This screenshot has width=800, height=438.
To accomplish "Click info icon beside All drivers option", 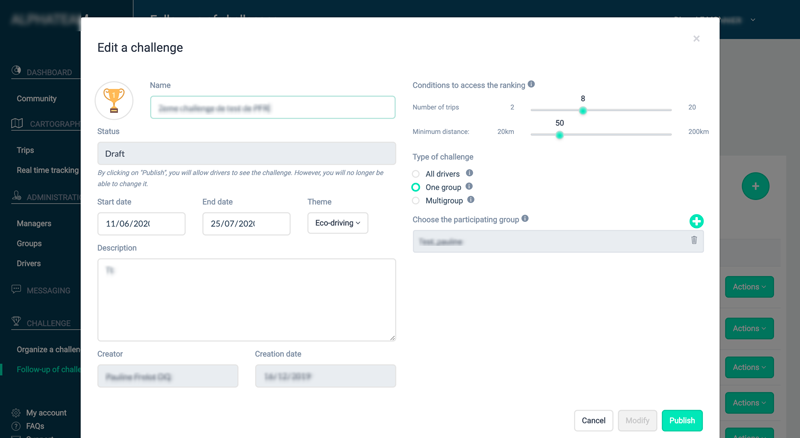I will tap(469, 173).
